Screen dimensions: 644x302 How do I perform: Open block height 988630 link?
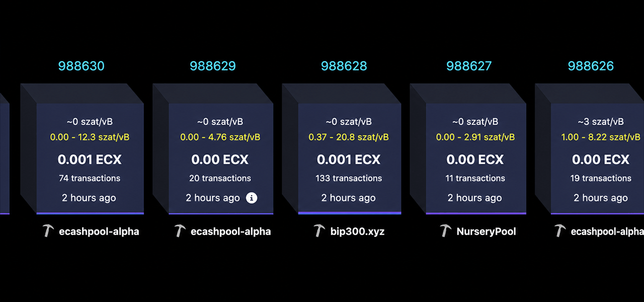click(x=81, y=66)
